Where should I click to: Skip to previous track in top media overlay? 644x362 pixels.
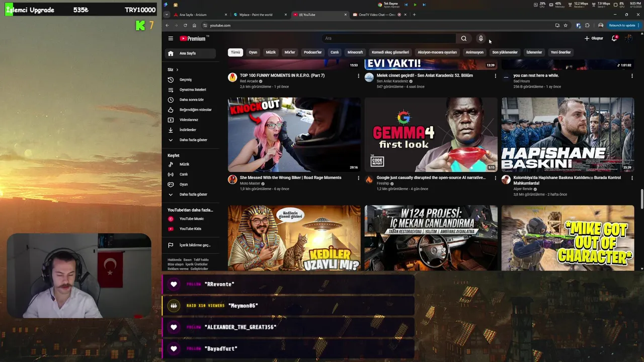point(406,5)
